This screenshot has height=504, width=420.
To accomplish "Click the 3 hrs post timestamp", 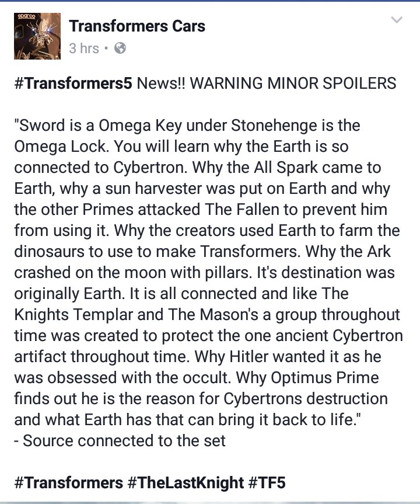I will click(x=84, y=48).
